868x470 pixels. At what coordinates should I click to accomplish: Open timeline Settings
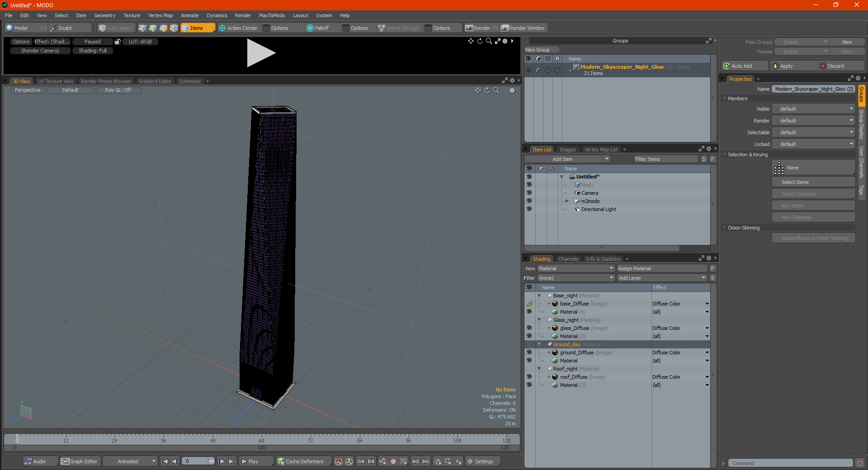coord(482,461)
